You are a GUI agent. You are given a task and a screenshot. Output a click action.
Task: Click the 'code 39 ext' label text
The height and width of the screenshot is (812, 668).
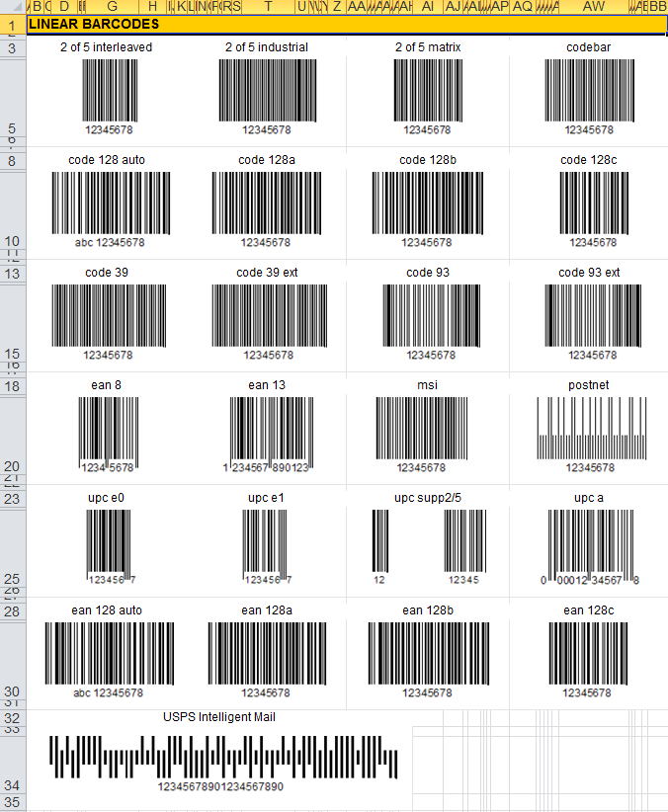click(267, 273)
